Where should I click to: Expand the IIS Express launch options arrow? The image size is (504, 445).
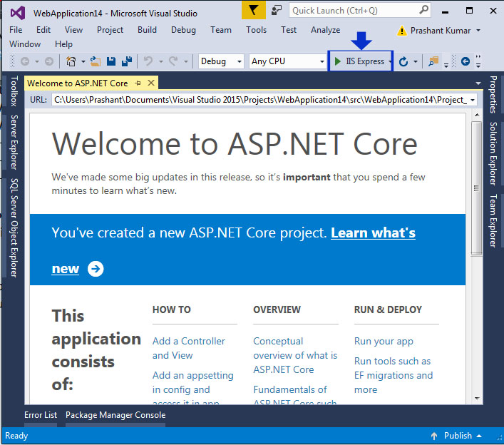pos(389,61)
